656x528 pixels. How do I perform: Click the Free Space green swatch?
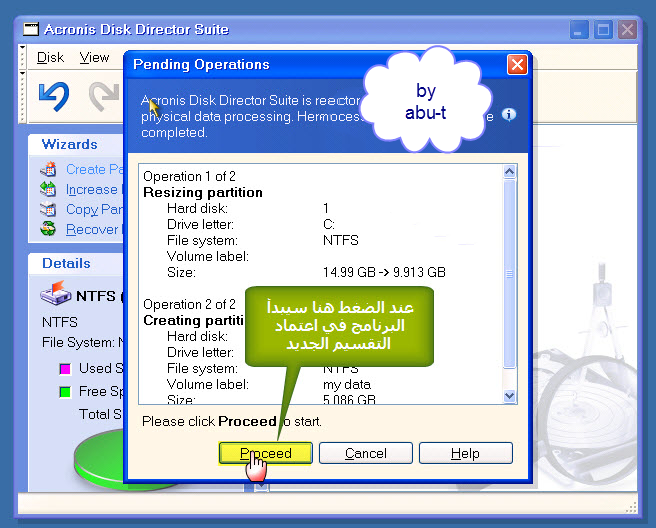pyautogui.click(x=65, y=392)
